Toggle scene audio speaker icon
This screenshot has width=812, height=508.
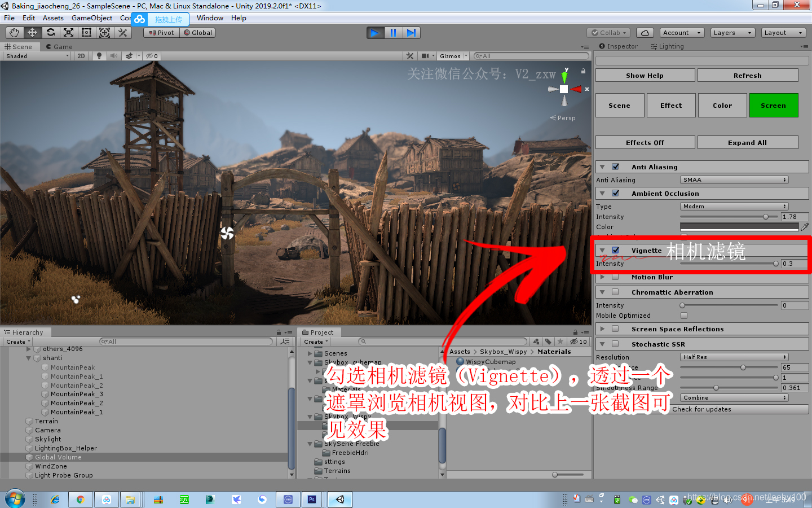(x=114, y=56)
